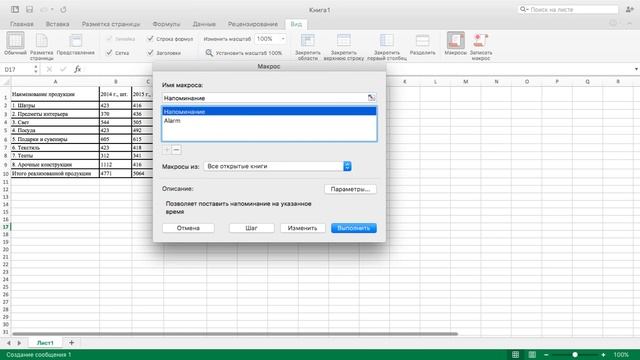
Task: Expand the formula bar arrow
Action: tap(636, 69)
